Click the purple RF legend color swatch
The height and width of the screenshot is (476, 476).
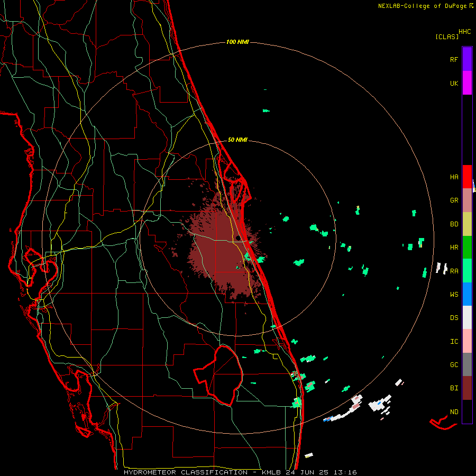pyautogui.click(x=467, y=59)
